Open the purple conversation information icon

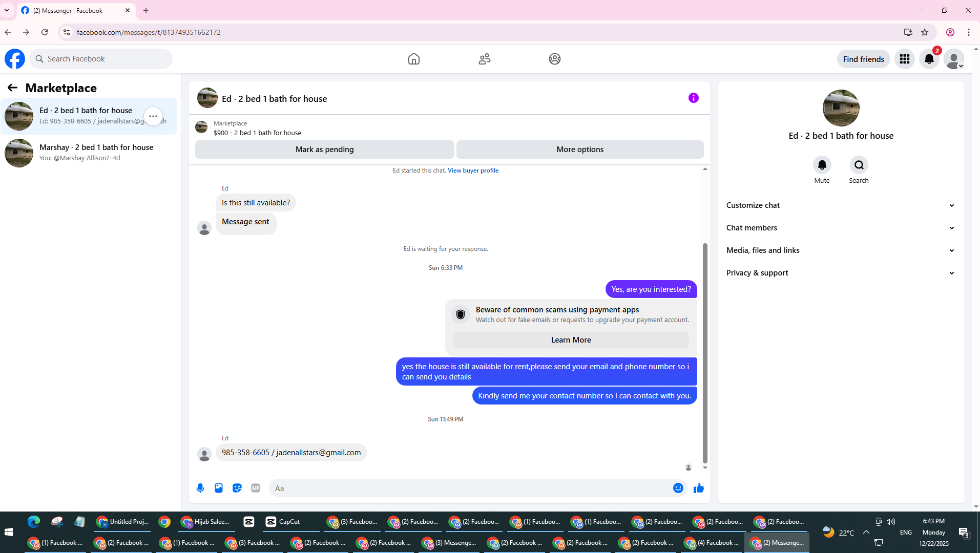pos(694,98)
